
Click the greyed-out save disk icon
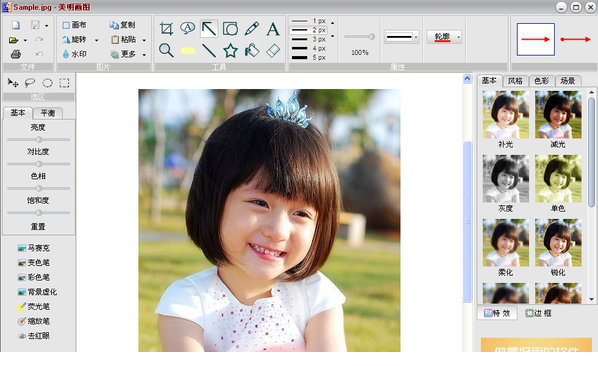pyautogui.click(x=35, y=25)
